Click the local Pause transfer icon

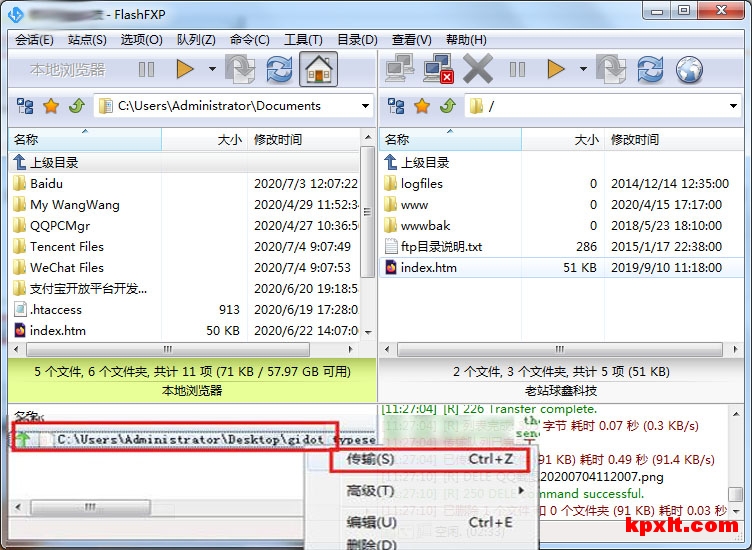147,69
